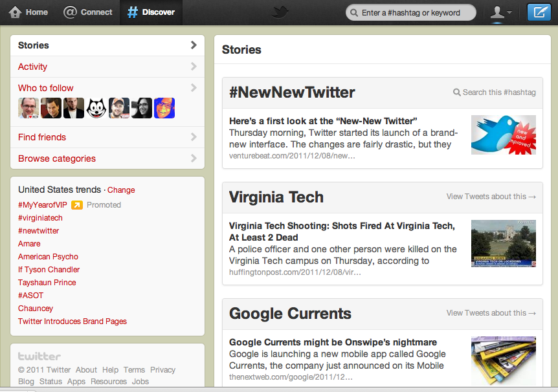
Task: Click the Privacy footer link
Action: [x=162, y=370]
